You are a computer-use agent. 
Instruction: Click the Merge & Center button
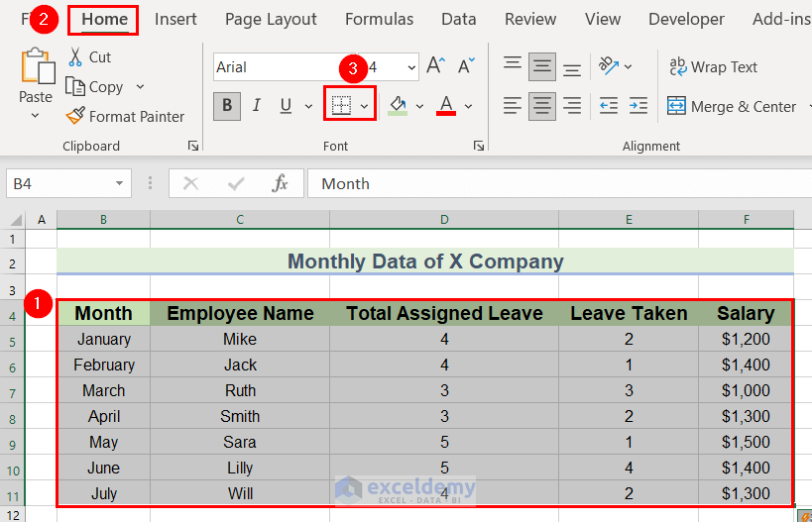point(733,106)
